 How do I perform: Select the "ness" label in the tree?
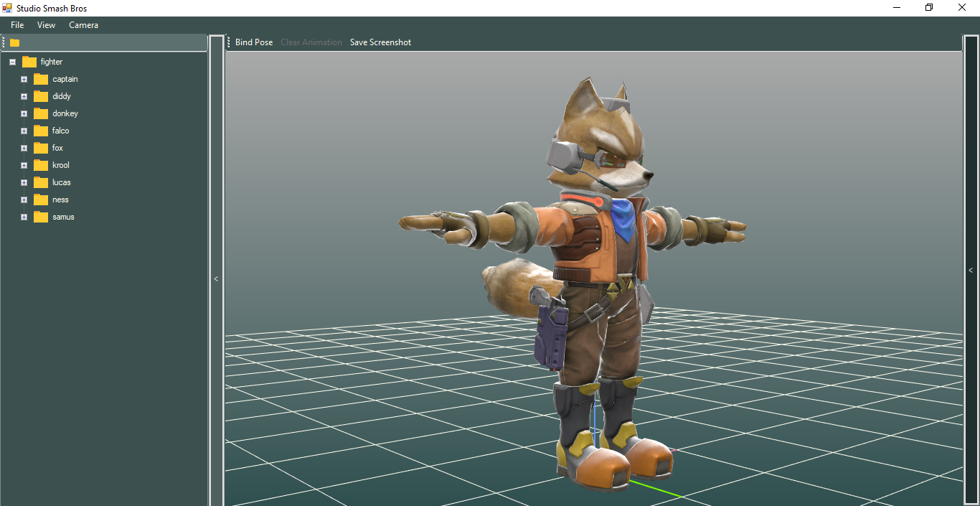(x=60, y=200)
